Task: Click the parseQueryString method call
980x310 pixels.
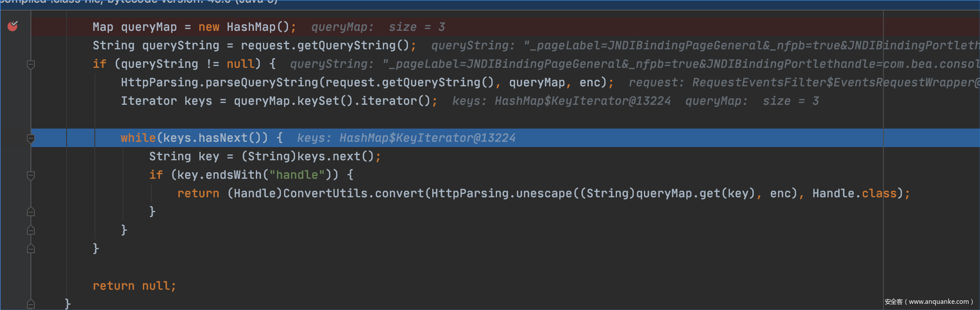Action: click(262, 83)
